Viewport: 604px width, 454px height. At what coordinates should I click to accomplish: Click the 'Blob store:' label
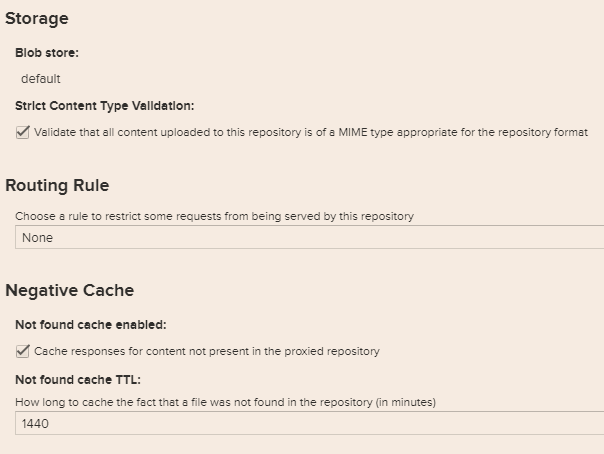click(x=47, y=53)
